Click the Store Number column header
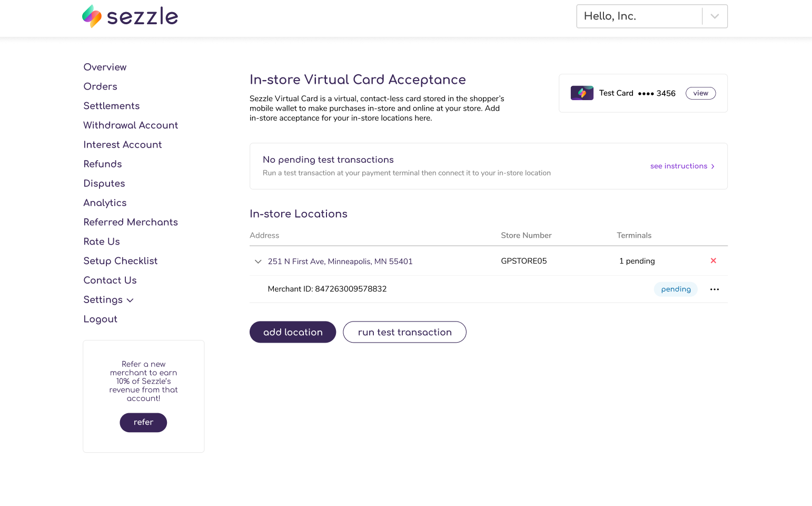The height and width of the screenshot is (506, 812). point(526,236)
